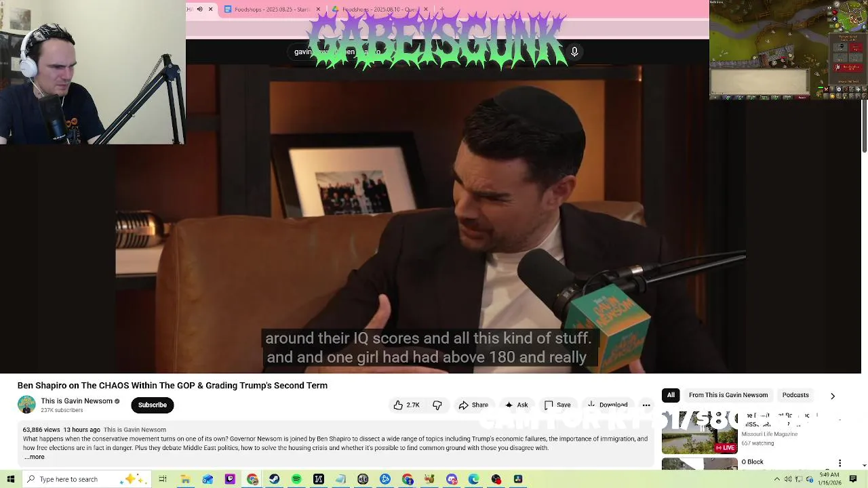The width and height of the screenshot is (868, 488).
Task: Open Twitch app from taskbar
Action: pos(230,479)
